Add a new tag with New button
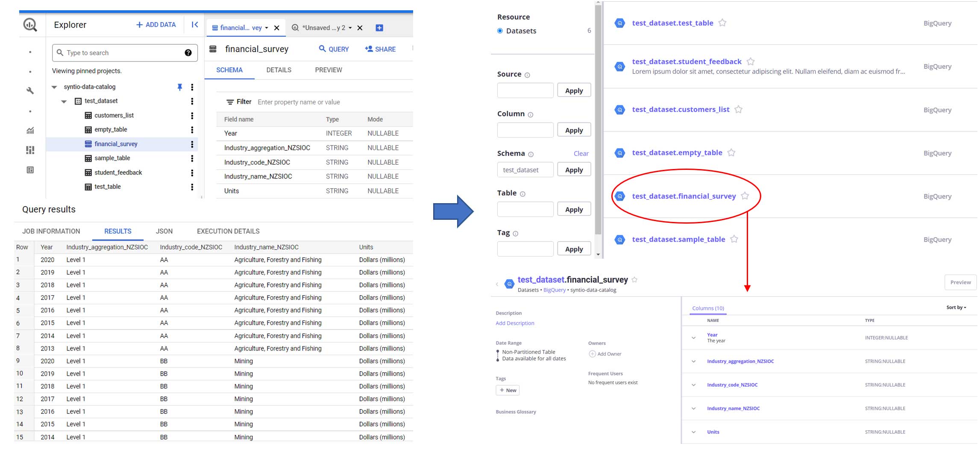980x449 pixels. click(x=508, y=390)
